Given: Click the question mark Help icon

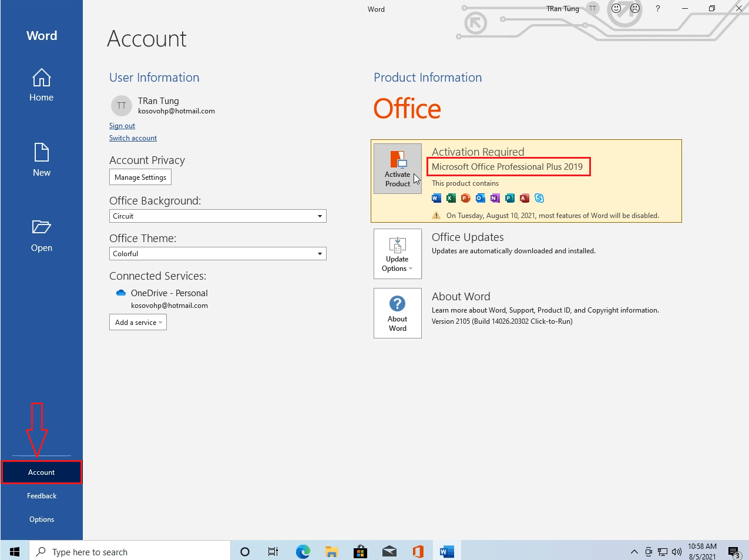Looking at the screenshot, I should (658, 8).
